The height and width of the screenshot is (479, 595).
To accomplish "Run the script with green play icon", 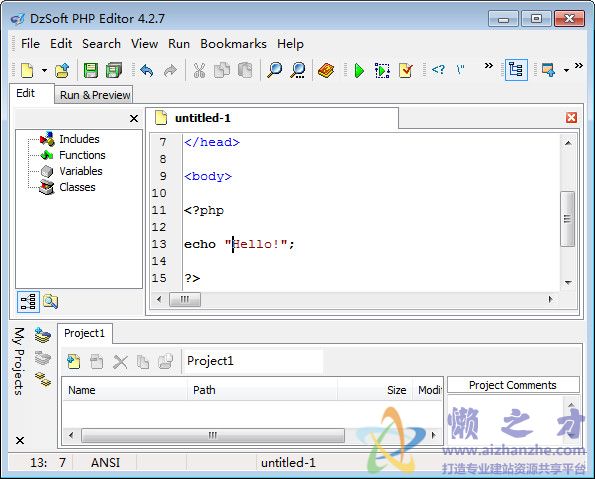I will point(359,70).
